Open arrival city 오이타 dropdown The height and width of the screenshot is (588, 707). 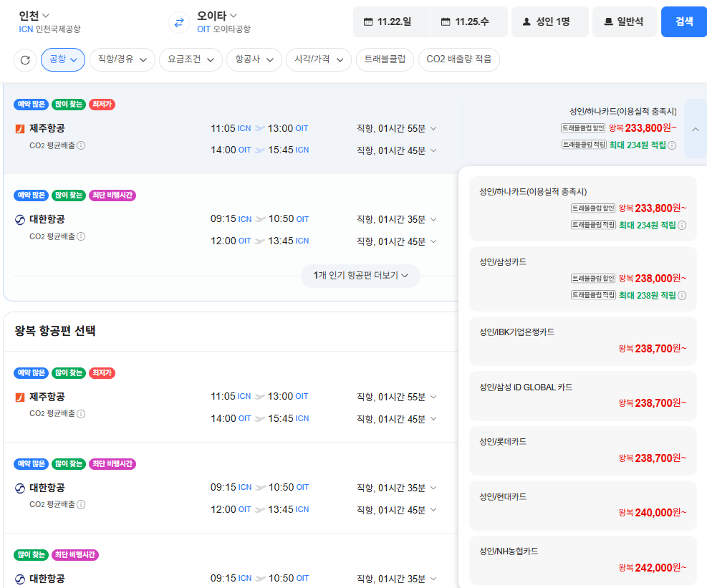217,16
